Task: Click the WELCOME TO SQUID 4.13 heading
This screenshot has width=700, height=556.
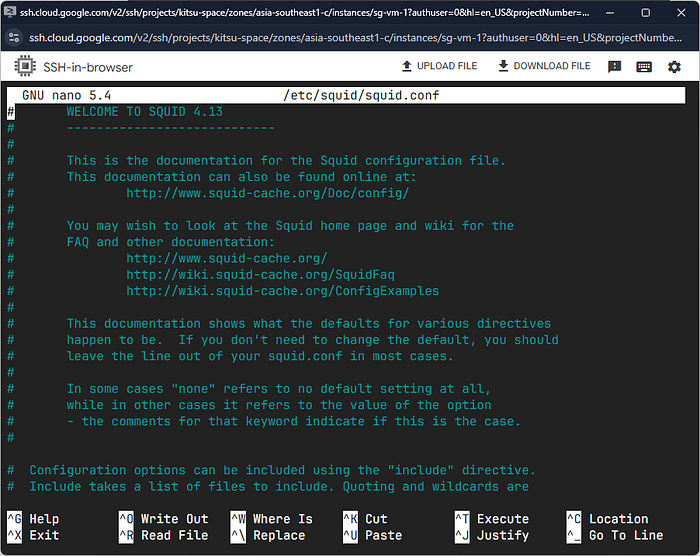Action: [145, 112]
